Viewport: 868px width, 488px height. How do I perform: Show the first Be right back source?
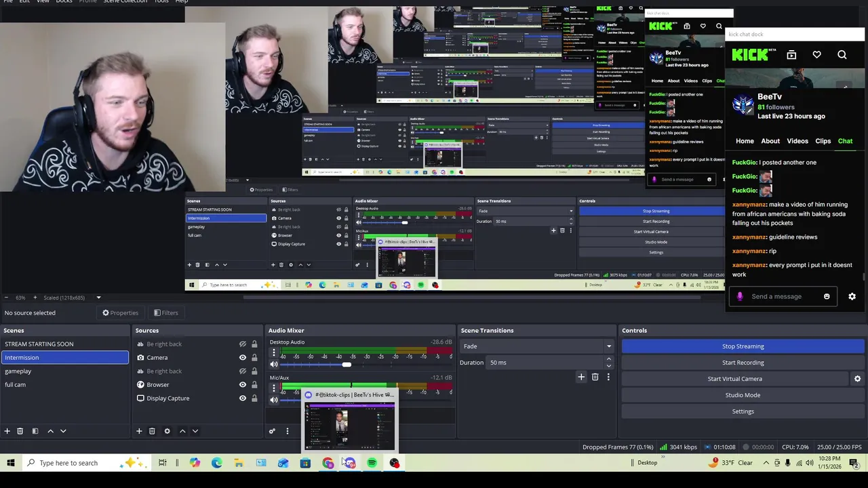point(242,344)
